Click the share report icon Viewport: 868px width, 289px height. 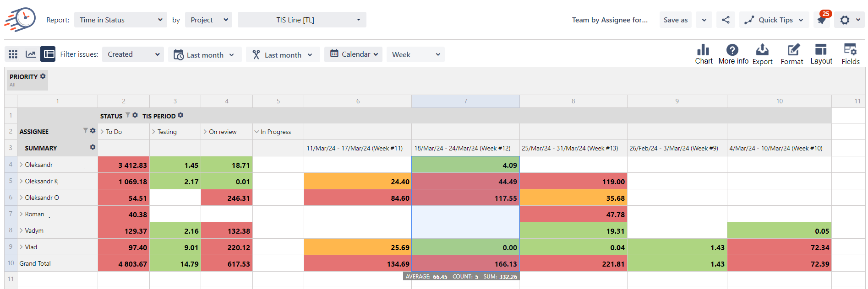click(726, 20)
